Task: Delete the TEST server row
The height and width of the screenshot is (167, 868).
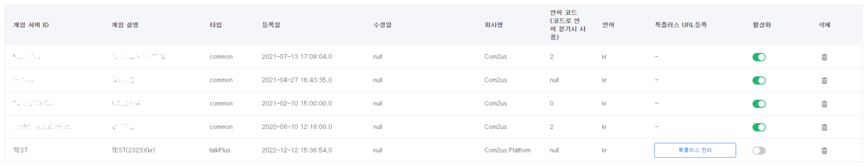Action: coord(824,151)
